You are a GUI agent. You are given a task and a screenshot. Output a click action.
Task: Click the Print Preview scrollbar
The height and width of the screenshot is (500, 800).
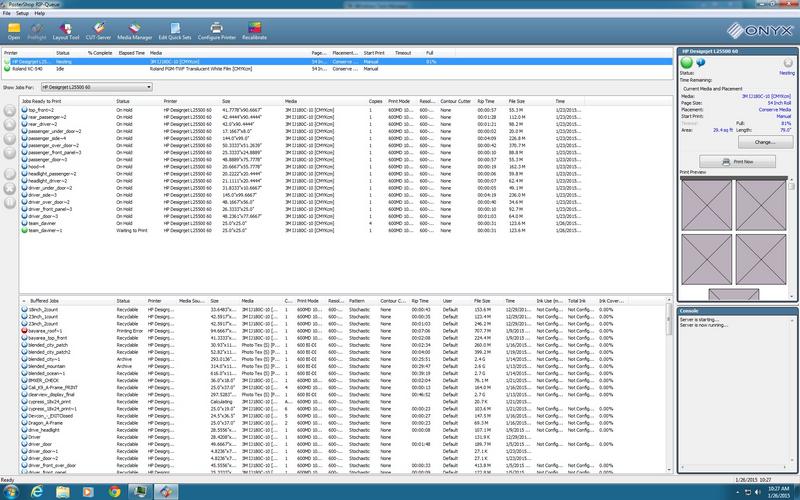(x=791, y=237)
